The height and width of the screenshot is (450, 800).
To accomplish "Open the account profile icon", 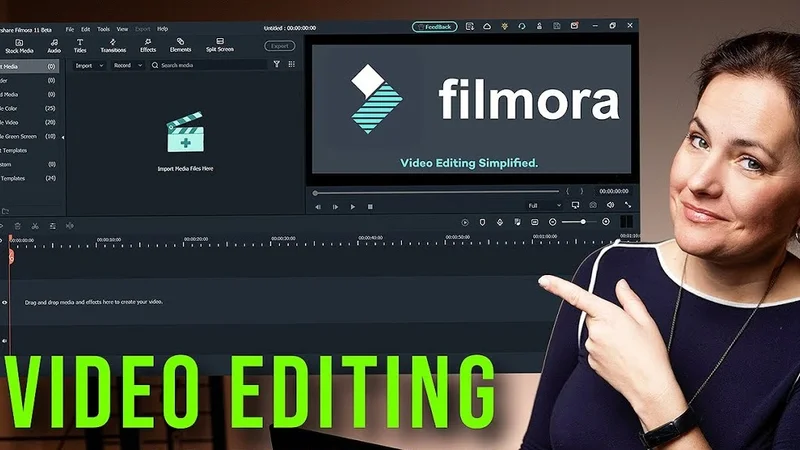I will point(539,26).
